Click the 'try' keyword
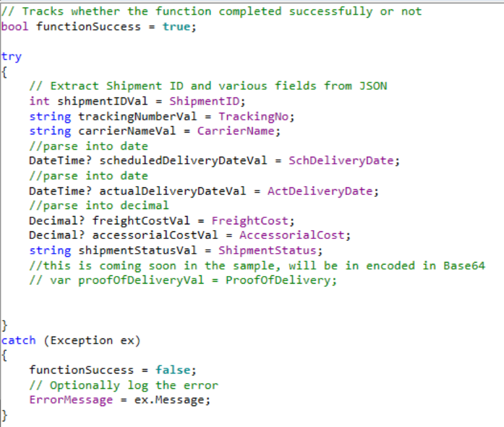This screenshot has width=504, height=427. pos(11,57)
